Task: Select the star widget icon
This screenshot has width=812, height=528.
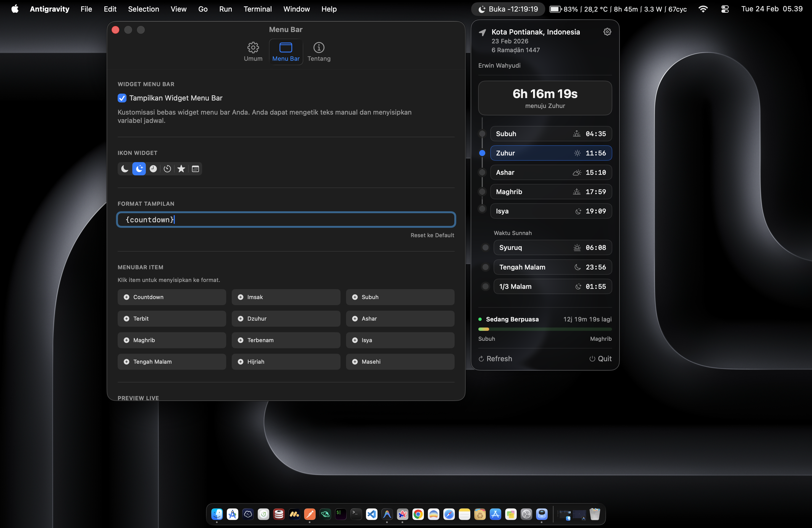Action: [x=181, y=169]
